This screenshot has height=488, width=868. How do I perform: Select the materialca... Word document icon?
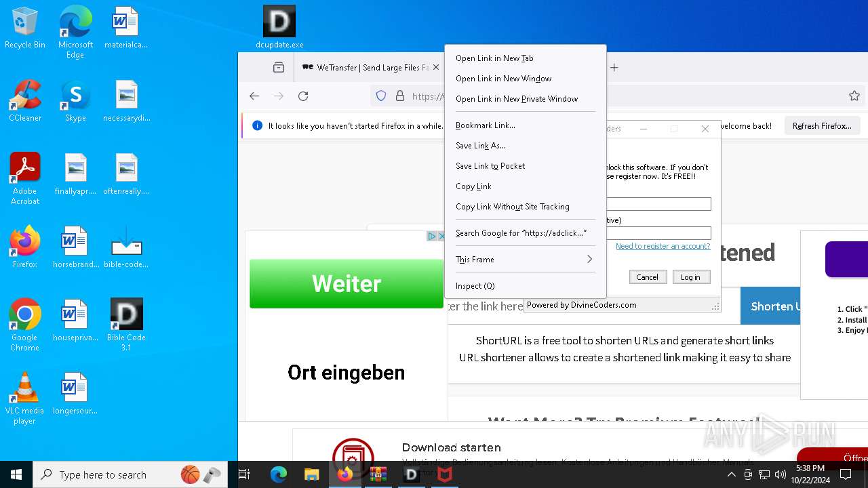pos(126,28)
